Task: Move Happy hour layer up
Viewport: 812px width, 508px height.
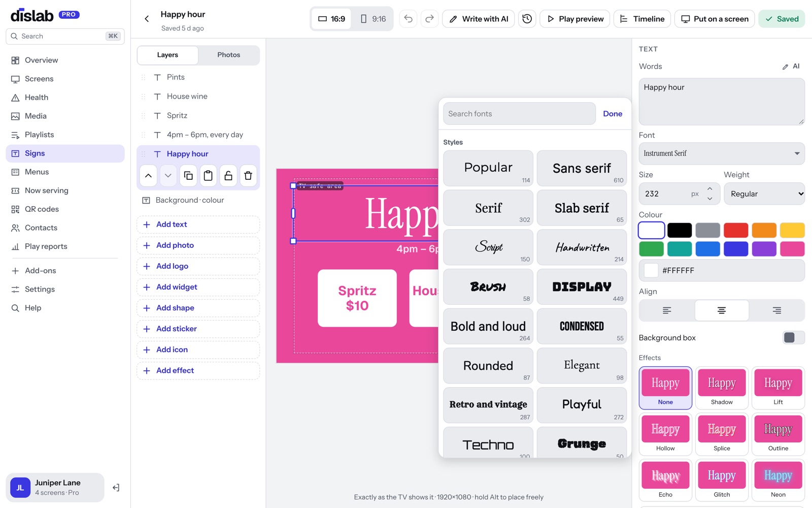Action: [x=148, y=176]
